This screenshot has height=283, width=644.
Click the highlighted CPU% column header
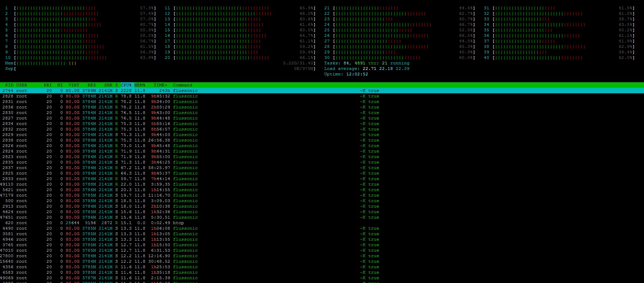tap(126, 85)
